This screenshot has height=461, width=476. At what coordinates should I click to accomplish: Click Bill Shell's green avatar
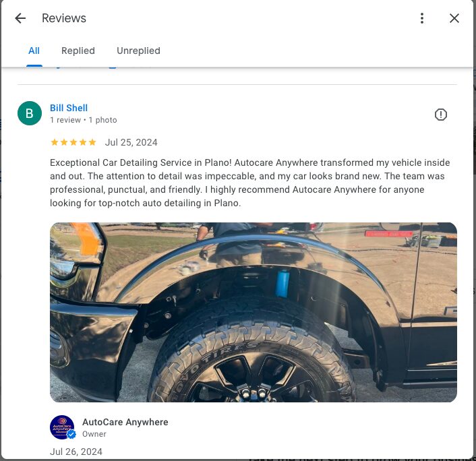click(x=30, y=113)
